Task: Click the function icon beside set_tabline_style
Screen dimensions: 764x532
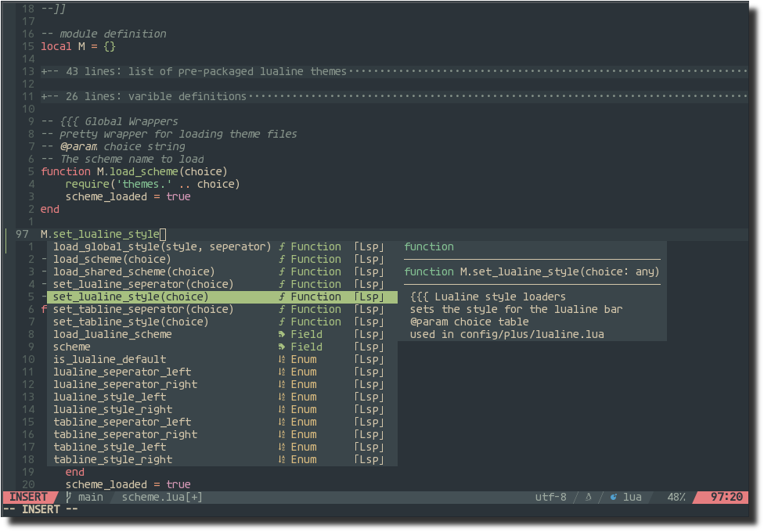Action: pyautogui.click(x=282, y=322)
